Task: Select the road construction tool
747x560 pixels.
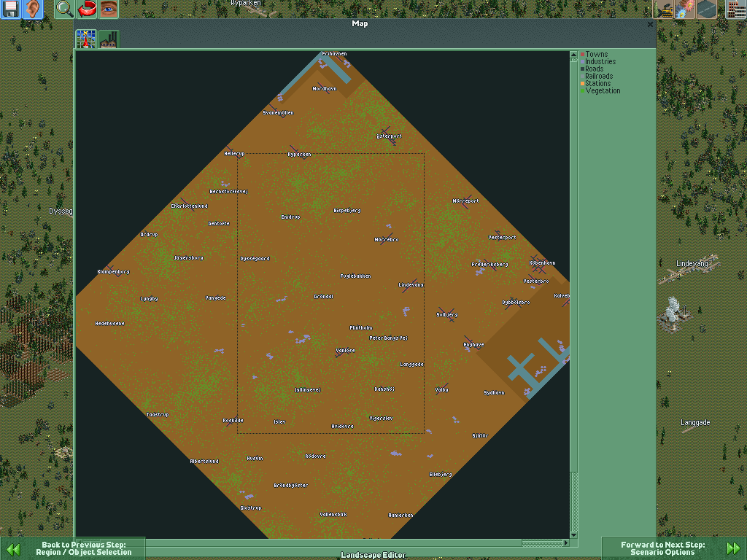Action: (706, 9)
